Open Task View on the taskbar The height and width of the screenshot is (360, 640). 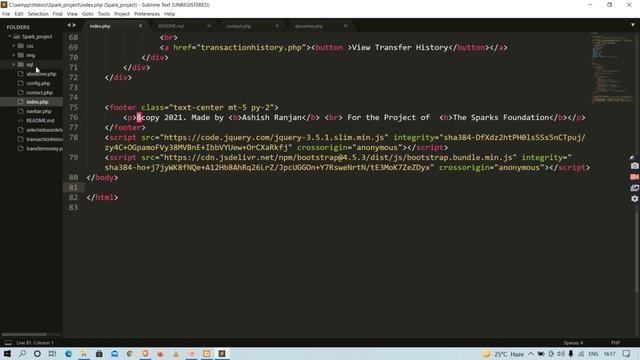tap(52, 353)
